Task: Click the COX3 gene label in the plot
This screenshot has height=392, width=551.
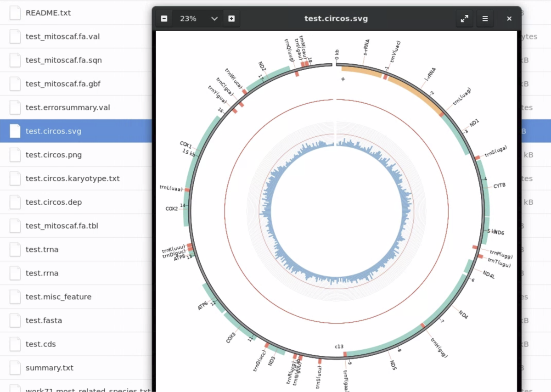Action: click(x=231, y=338)
